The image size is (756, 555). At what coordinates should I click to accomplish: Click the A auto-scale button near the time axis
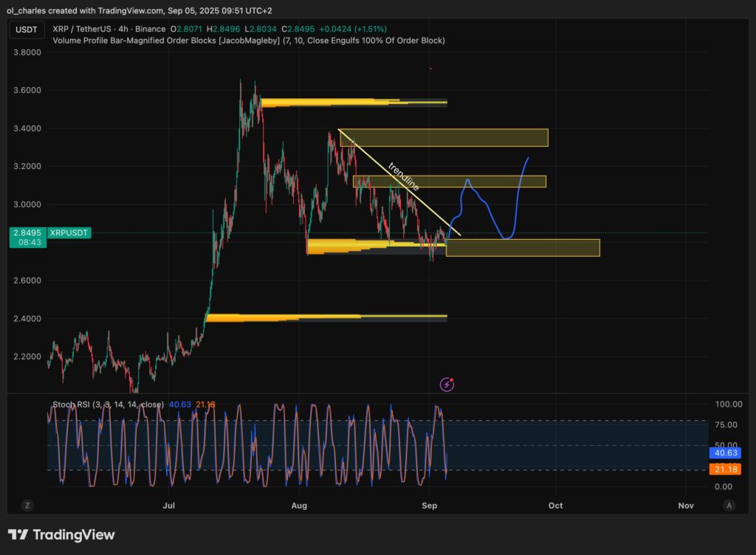point(729,505)
